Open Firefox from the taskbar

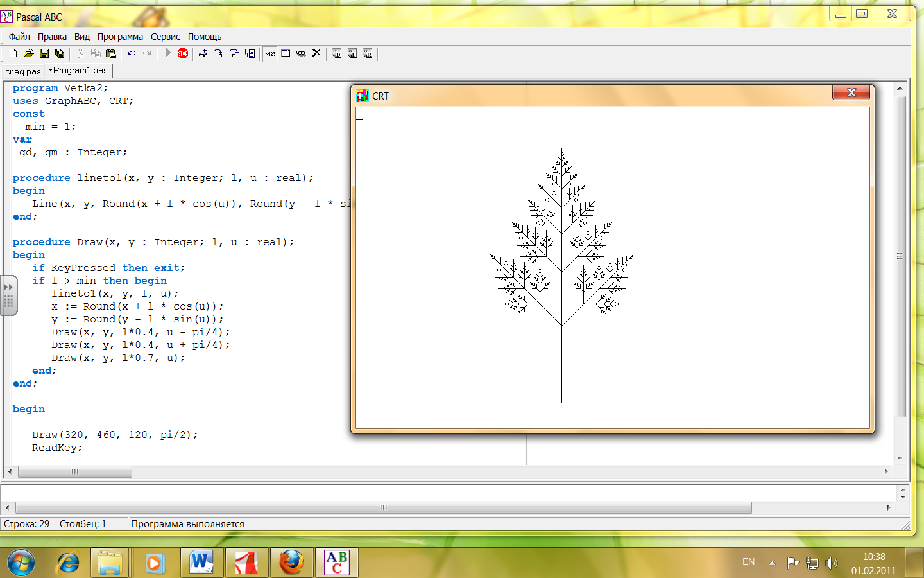[292, 563]
